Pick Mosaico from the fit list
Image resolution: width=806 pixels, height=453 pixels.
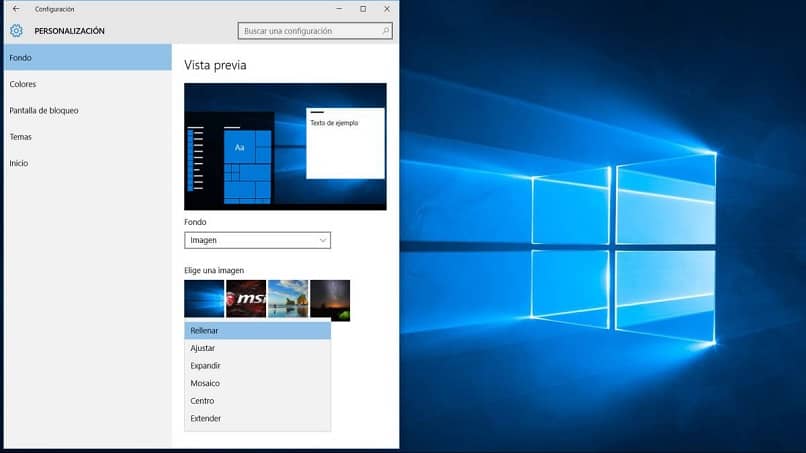click(258, 383)
